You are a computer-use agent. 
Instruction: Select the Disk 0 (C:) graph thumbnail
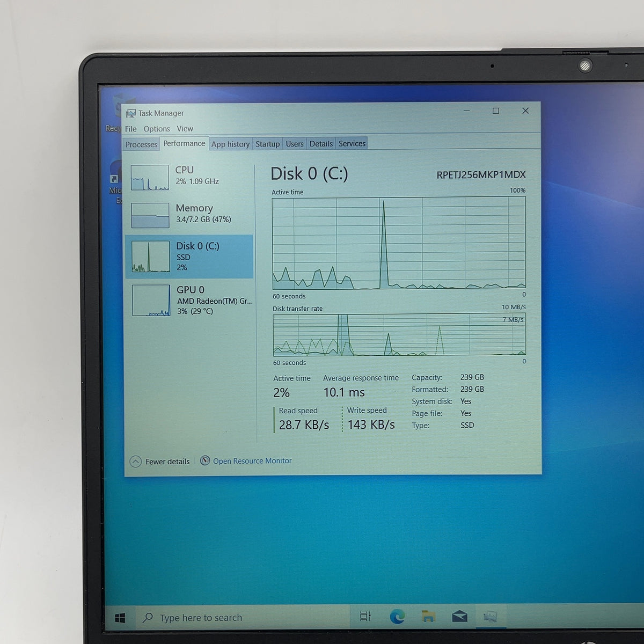point(151,257)
